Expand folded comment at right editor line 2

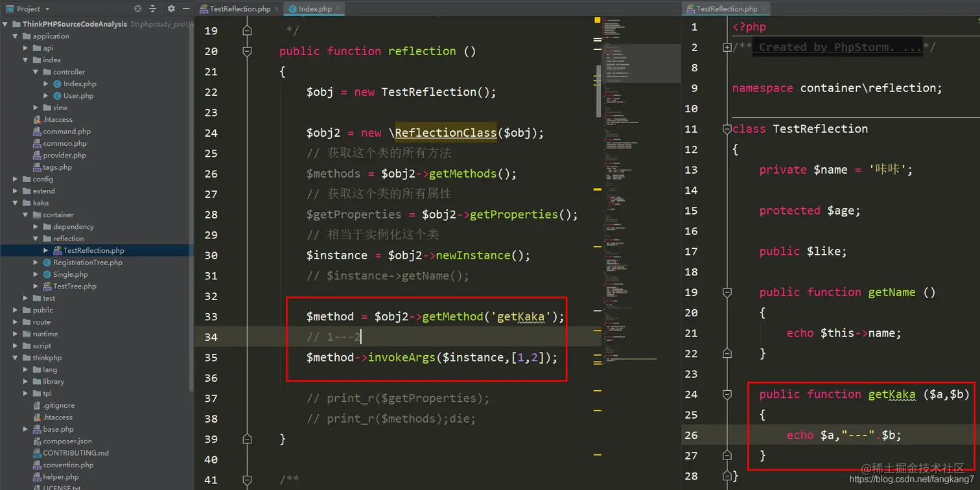click(727, 47)
